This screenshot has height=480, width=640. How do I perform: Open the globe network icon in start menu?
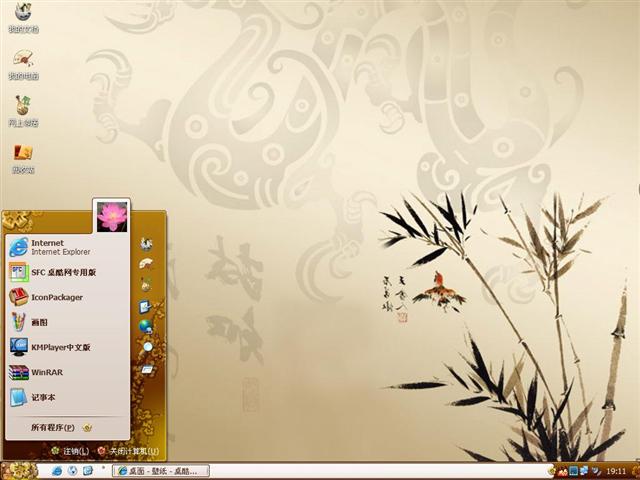[x=146, y=327]
